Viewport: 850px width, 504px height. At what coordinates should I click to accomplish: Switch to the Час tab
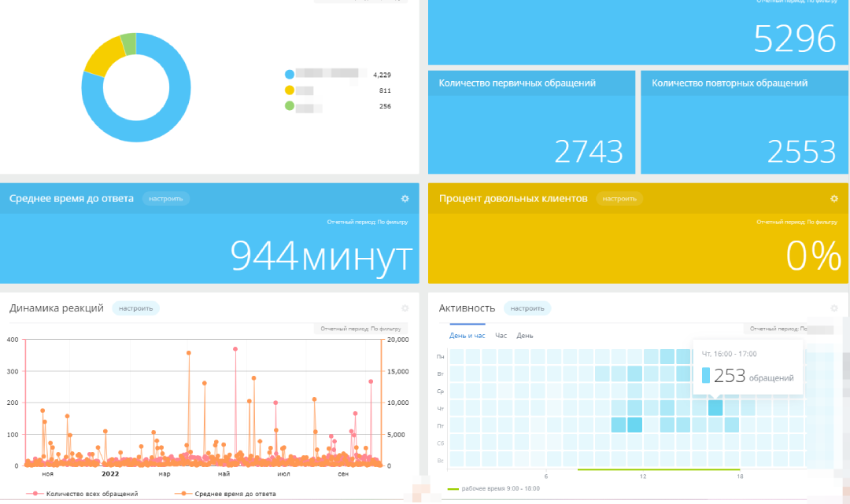coord(501,336)
